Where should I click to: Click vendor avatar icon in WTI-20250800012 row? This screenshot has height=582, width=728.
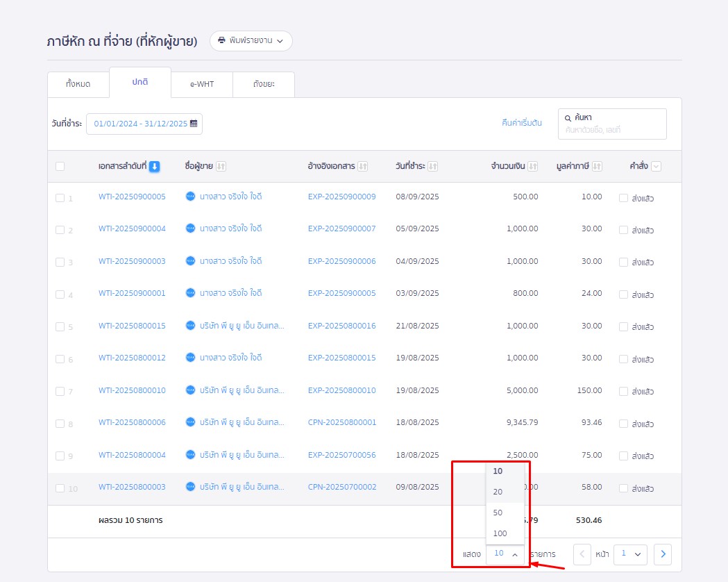(x=190, y=358)
